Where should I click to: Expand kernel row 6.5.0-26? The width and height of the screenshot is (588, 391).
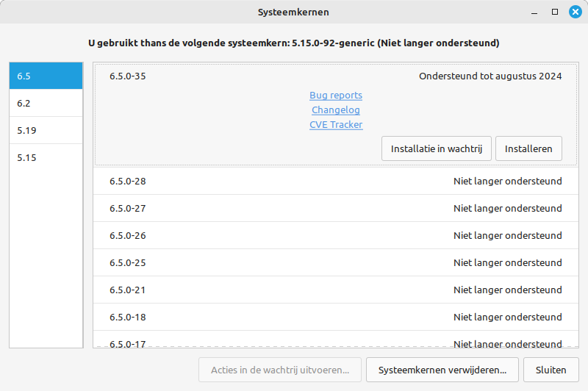(x=335, y=236)
